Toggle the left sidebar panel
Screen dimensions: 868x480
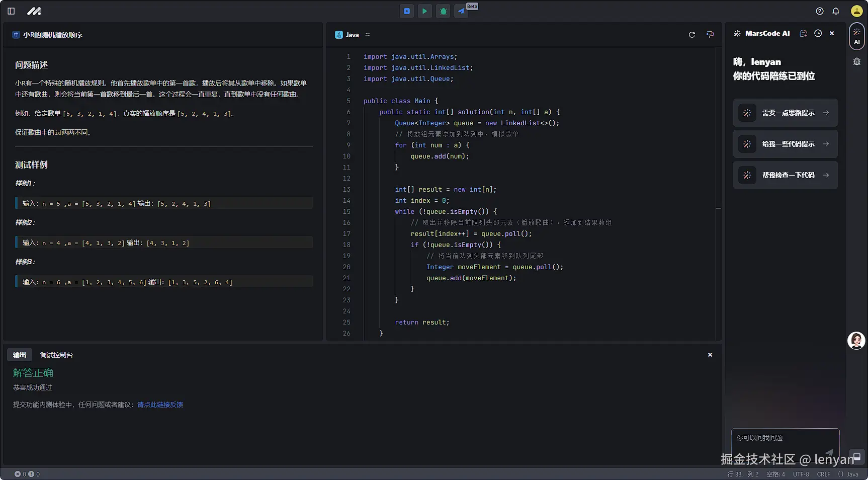click(x=11, y=11)
